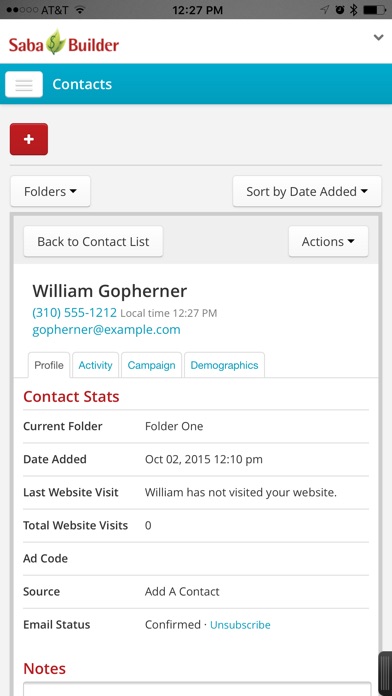
Task: Go Back to Contact List
Action: click(x=93, y=241)
